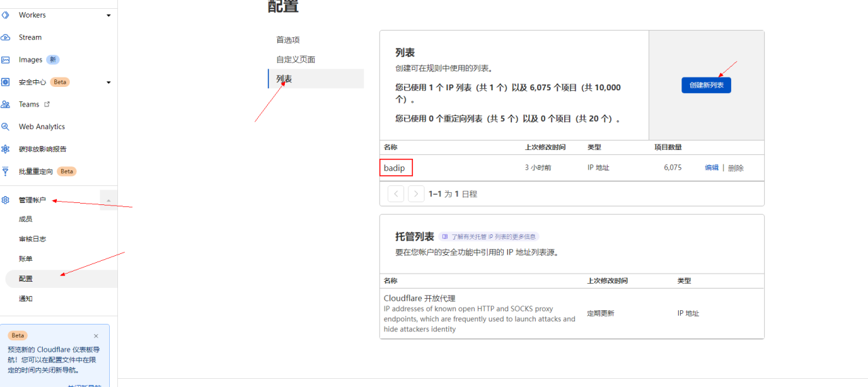Screen dimensions: 868x387
Task: Click the Web Analytics magnifier icon
Action: click(5, 127)
